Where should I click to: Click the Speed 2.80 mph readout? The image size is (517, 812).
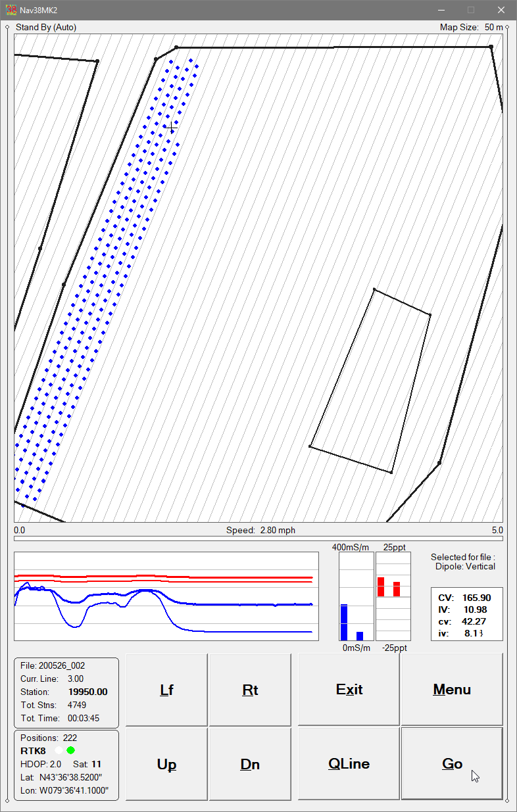tap(260, 531)
